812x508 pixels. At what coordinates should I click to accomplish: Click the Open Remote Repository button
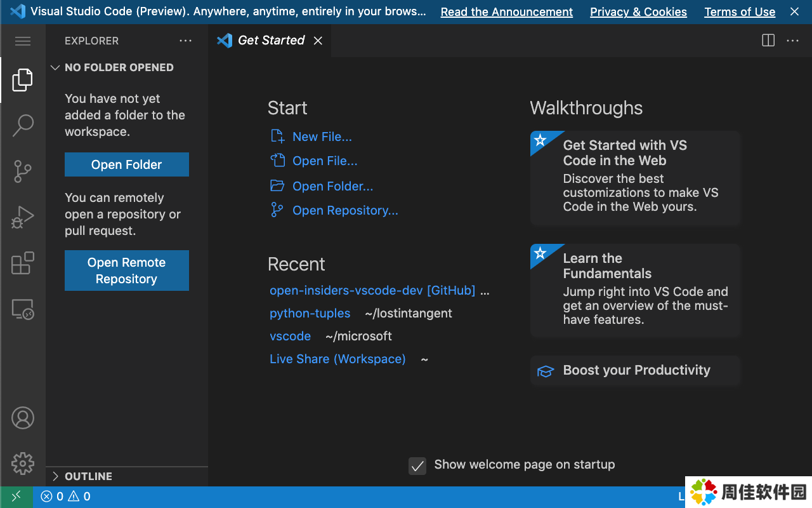click(x=127, y=271)
